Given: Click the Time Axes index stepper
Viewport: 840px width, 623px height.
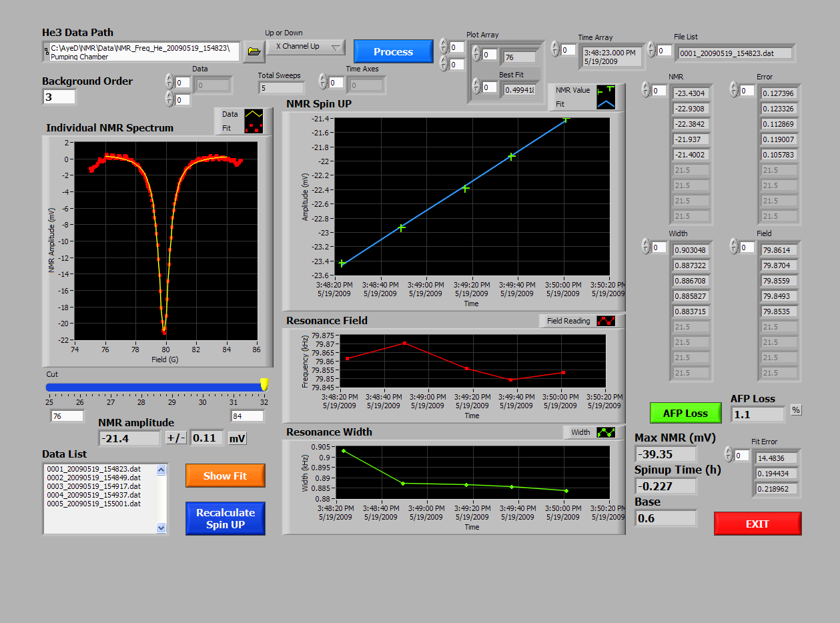Looking at the screenshot, I should [x=323, y=82].
